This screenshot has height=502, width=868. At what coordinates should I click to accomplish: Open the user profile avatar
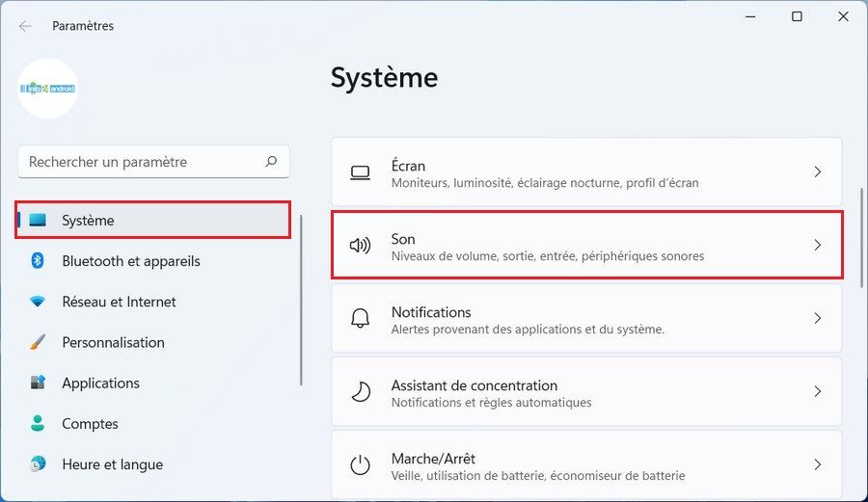[x=47, y=89]
